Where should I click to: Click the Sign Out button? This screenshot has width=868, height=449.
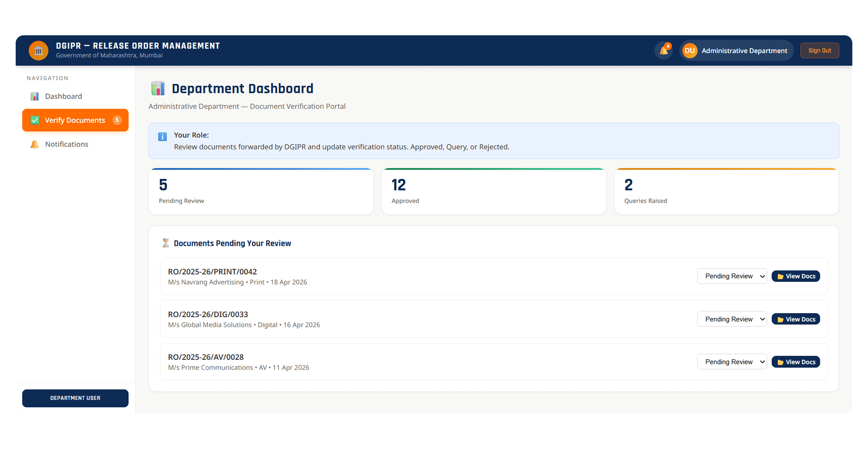click(x=820, y=51)
